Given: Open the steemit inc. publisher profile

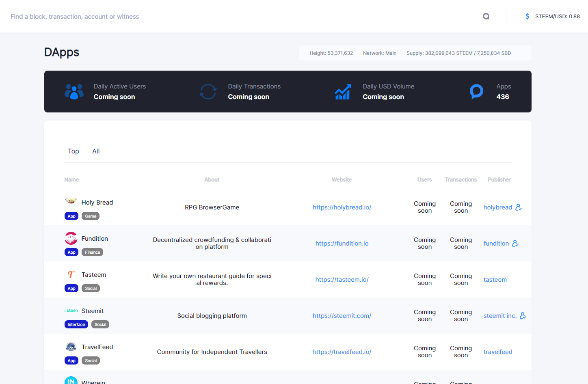Looking at the screenshot, I should click(500, 316).
